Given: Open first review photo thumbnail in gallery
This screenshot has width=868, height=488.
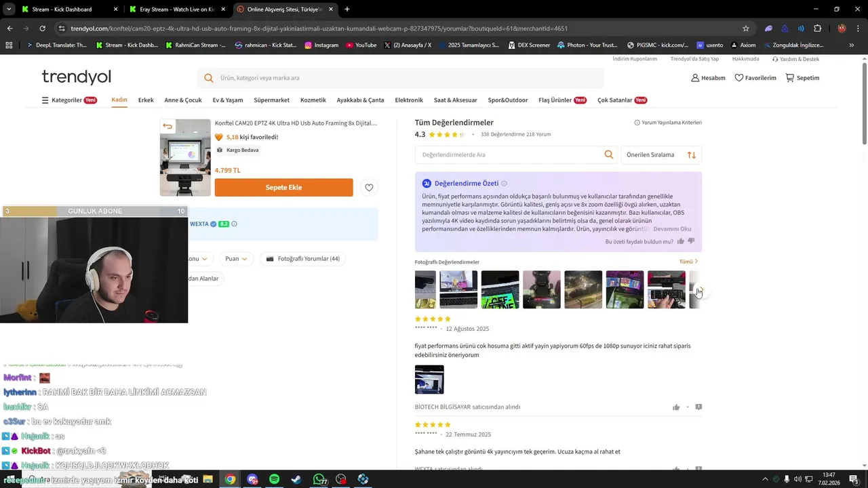Looking at the screenshot, I should coord(425,289).
